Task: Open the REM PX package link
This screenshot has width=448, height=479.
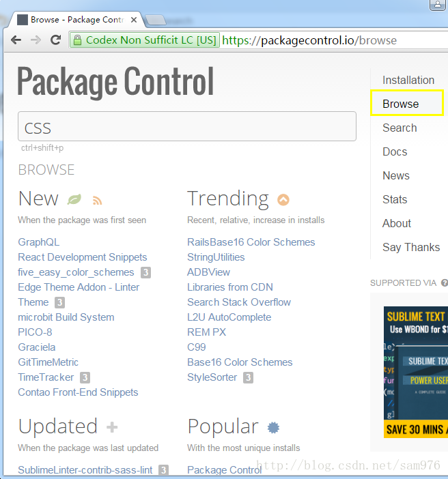Action: (206, 332)
